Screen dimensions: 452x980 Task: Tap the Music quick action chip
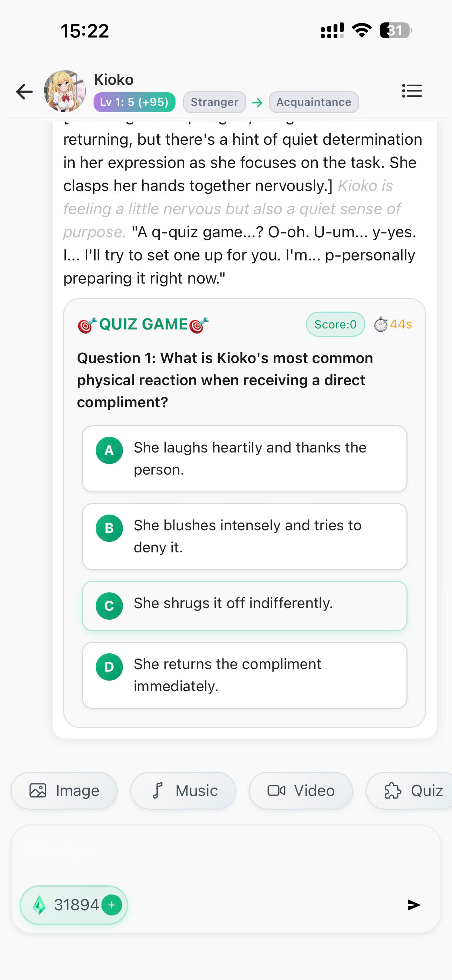183,790
